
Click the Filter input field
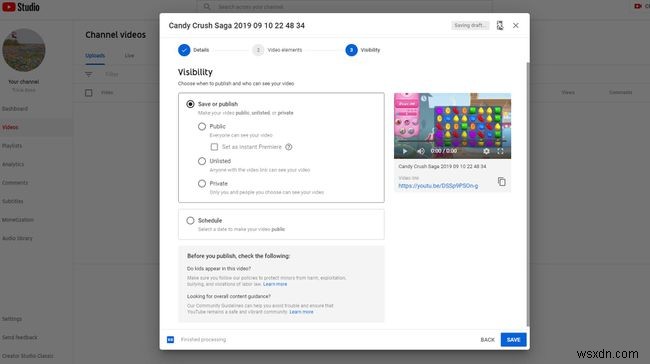(x=112, y=74)
